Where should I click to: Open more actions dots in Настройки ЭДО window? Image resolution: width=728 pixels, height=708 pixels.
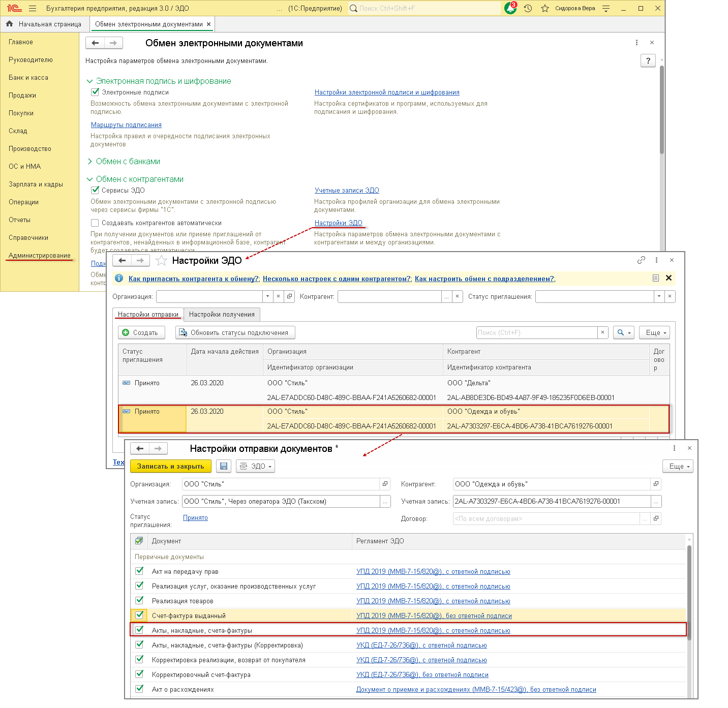[x=656, y=260]
